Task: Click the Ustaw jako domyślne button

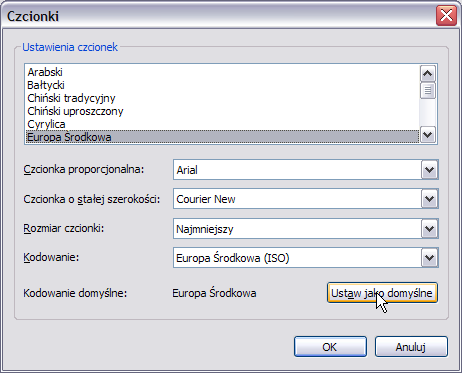Action: 382,293
